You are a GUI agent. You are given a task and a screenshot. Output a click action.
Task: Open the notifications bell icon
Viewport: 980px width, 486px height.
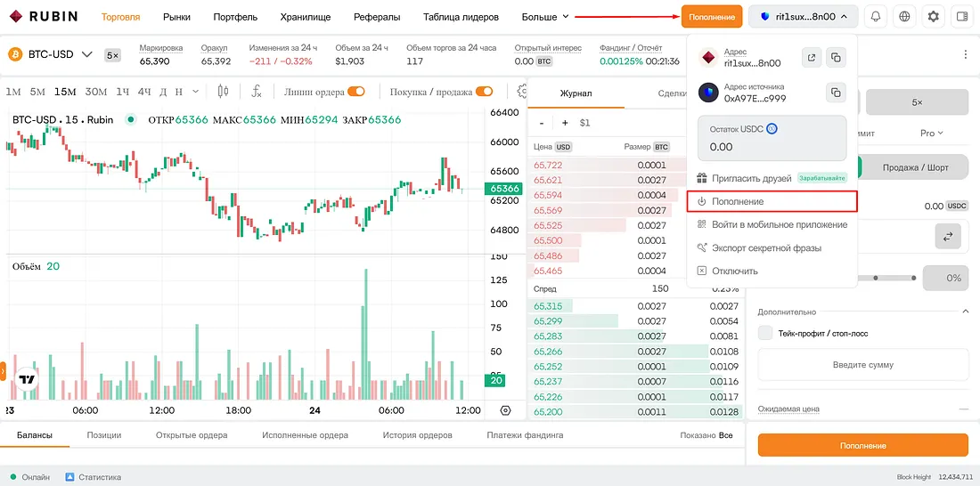tap(875, 17)
